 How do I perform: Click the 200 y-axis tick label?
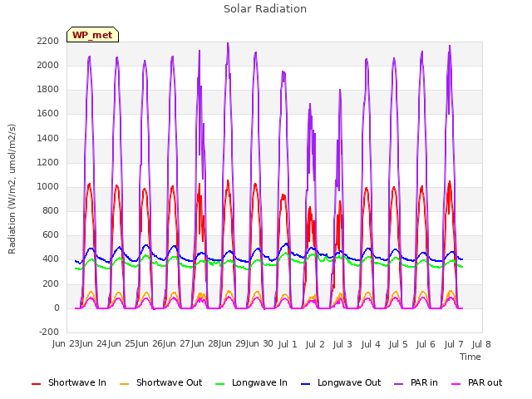51,283
